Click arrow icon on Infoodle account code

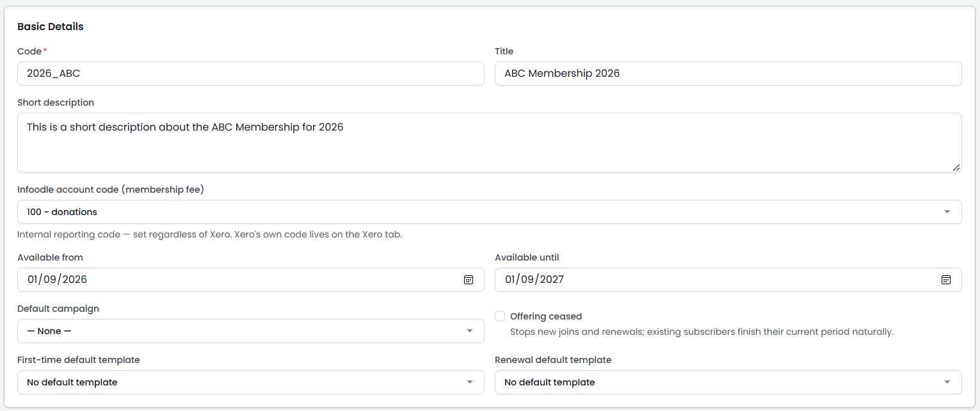tap(947, 212)
